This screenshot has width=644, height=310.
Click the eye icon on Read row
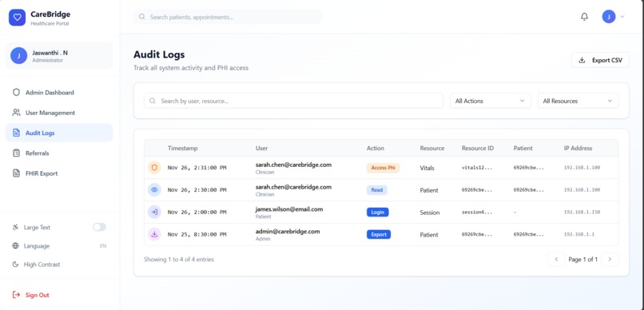(154, 189)
